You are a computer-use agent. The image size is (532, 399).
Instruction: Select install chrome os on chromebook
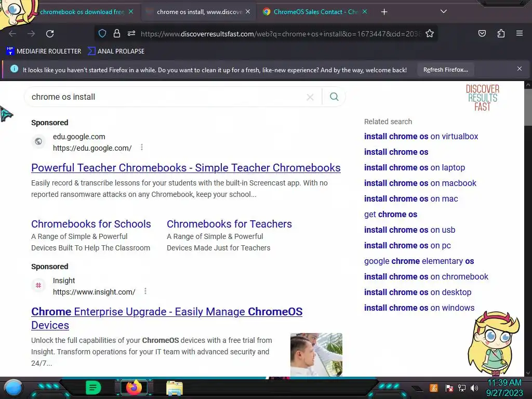tap(426, 277)
